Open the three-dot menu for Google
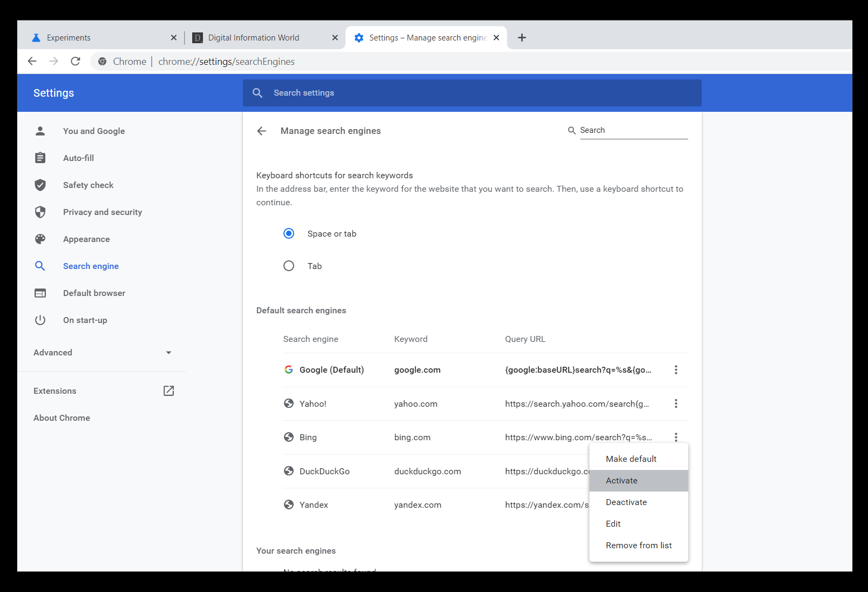The width and height of the screenshot is (868, 592). coord(676,369)
